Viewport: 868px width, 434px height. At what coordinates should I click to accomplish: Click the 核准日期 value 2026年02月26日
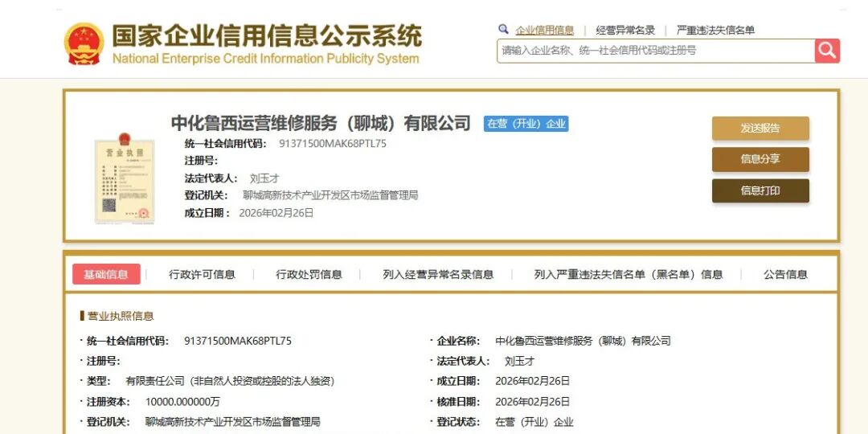[x=533, y=402]
